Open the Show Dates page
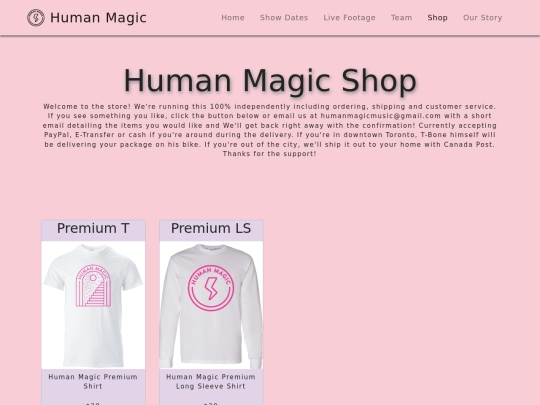This screenshot has width=540, height=405. point(284,18)
